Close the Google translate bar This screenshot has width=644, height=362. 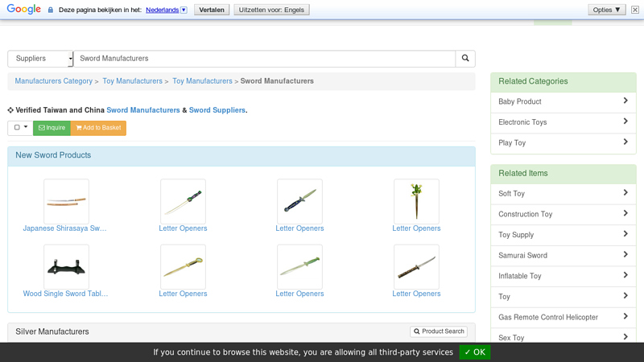635,10
